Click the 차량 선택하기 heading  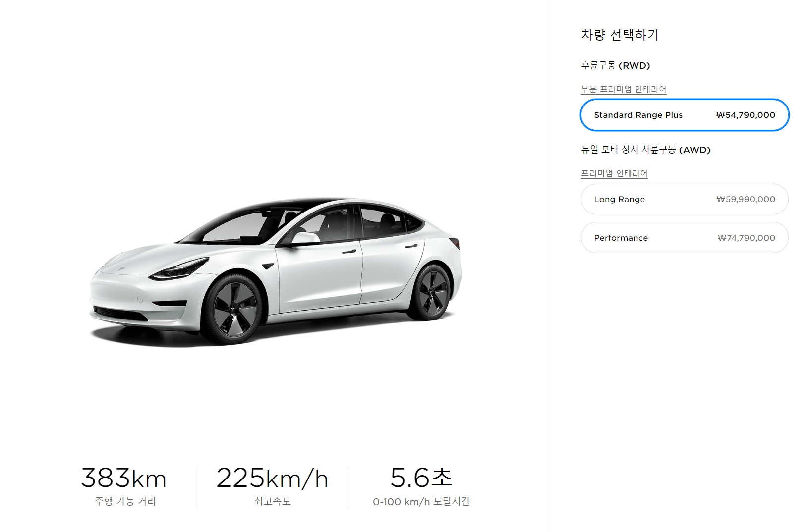coord(620,35)
